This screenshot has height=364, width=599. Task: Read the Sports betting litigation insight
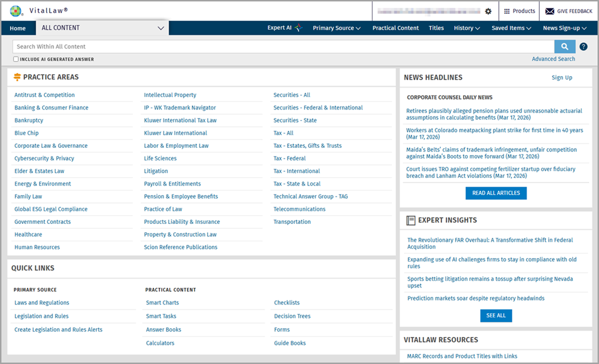point(490,282)
